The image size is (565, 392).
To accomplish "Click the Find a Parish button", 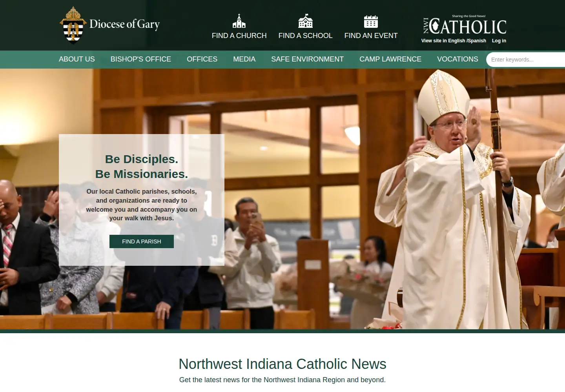I will [x=142, y=241].
